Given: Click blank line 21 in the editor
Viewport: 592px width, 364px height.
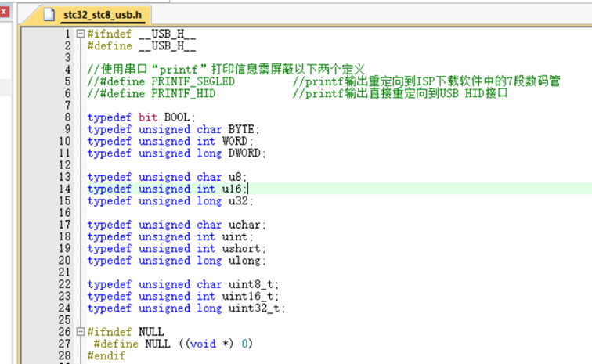Looking at the screenshot, I should [235, 272].
